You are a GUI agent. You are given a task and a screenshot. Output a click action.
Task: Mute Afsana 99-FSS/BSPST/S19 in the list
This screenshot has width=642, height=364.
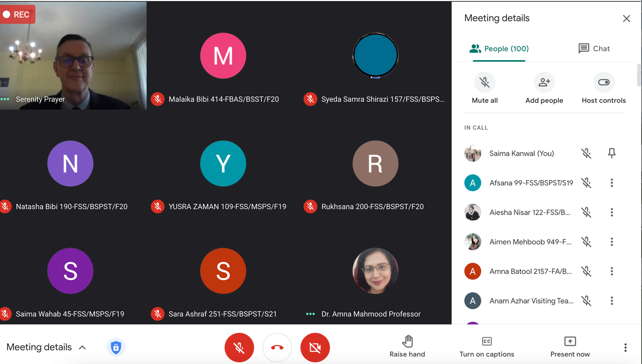tap(586, 183)
